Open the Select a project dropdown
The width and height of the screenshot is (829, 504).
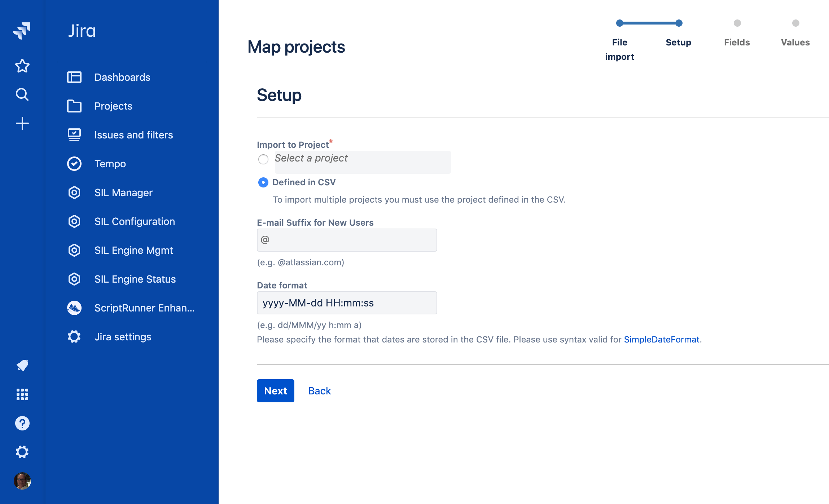coord(362,162)
